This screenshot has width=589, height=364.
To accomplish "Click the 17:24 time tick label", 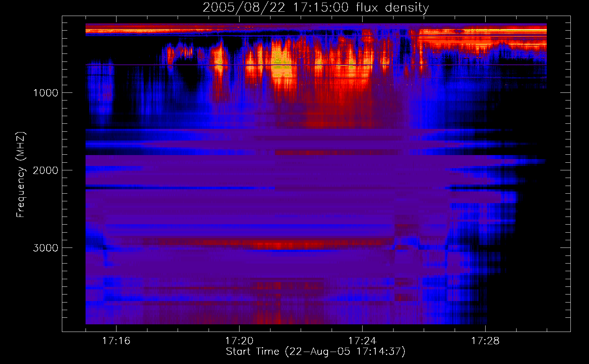I will coord(362,341).
